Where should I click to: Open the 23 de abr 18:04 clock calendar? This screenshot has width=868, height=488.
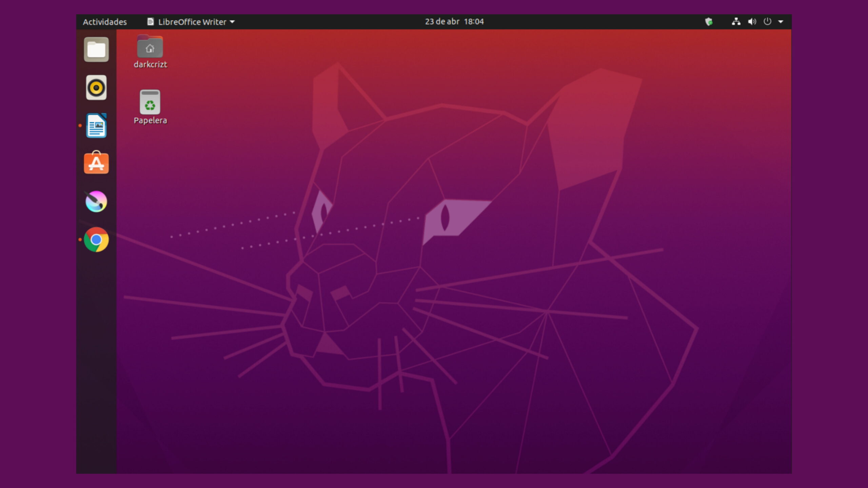[x=454, y=21]
